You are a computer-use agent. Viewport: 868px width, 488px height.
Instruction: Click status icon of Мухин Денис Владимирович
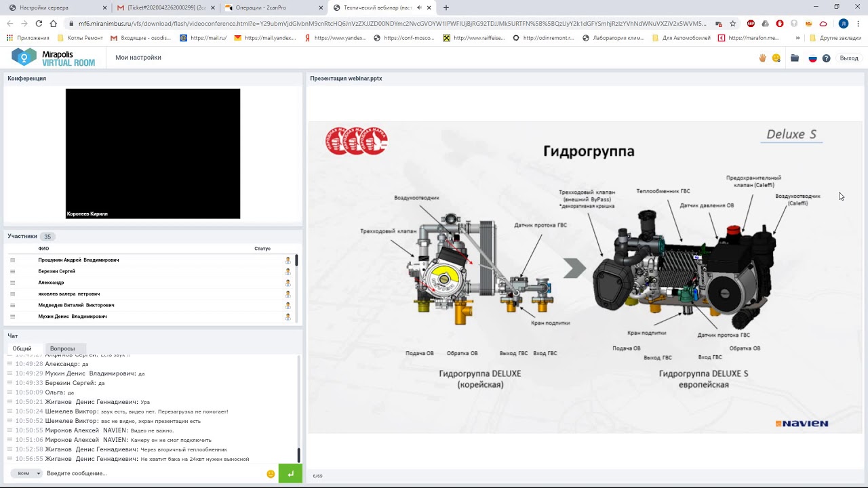click(288, 317)
